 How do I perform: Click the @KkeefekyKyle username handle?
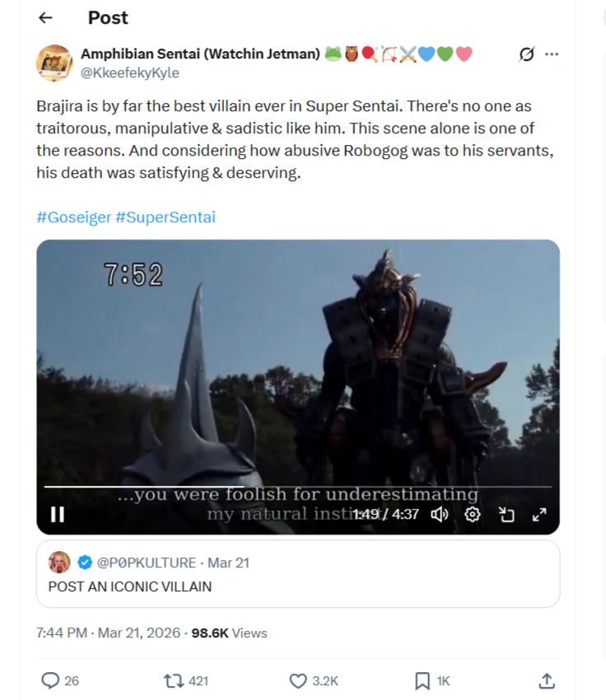coord(129,72)
